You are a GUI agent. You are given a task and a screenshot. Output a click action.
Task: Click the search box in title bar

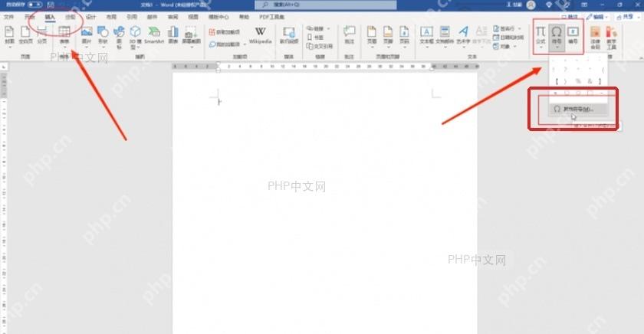(326, 5)
